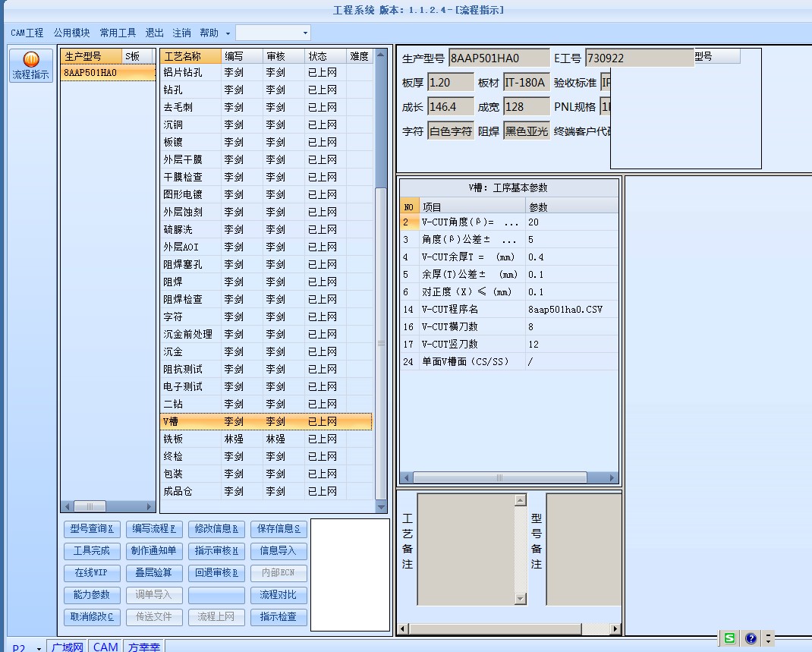The height and width of the screenshot is (652, 812).
Task: Open the CAM工程 menu
Action: pyautogui.click(x=27, y=33)
